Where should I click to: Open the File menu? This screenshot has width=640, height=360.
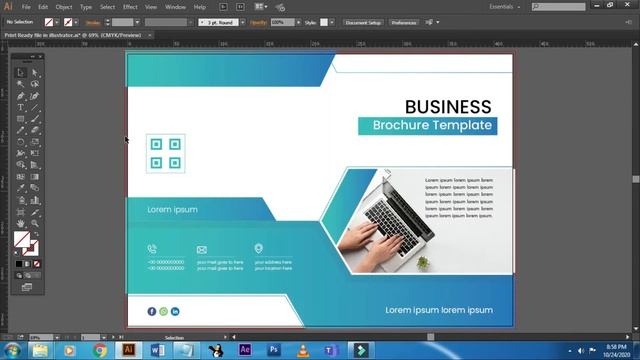click(x=26, y=7)
